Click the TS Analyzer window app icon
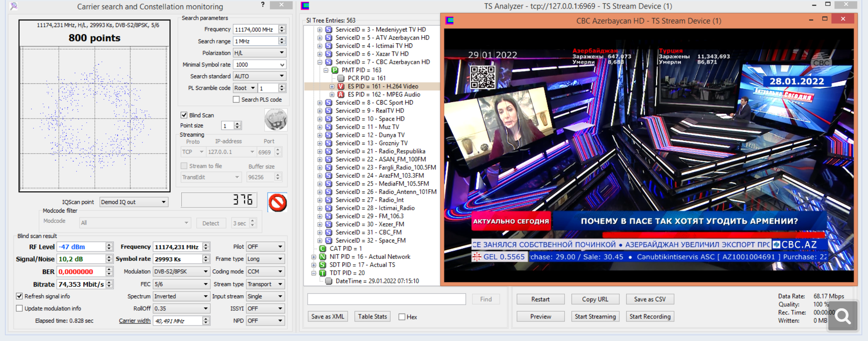868x341 pixels. point(305,6)
